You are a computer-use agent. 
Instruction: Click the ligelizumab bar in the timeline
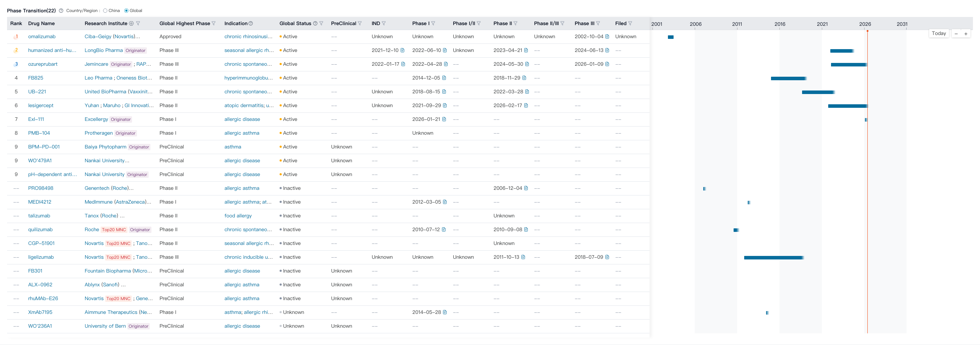pos(773,258)
